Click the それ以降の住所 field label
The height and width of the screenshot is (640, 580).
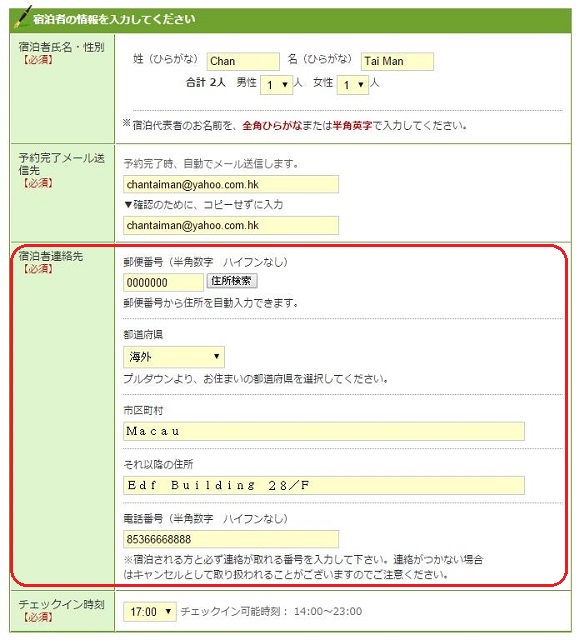pyautogui.click(x=158, y=464)
